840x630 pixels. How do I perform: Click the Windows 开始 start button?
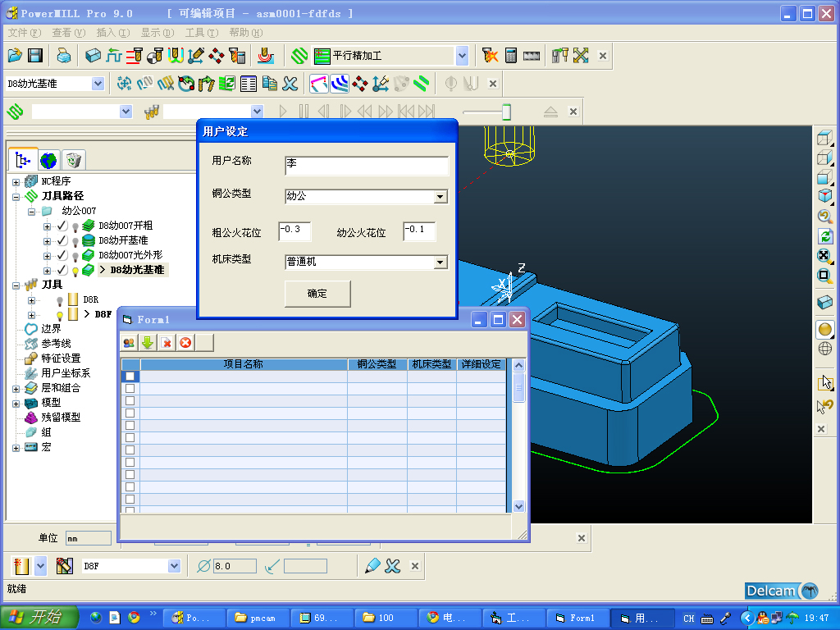[39, 618]
